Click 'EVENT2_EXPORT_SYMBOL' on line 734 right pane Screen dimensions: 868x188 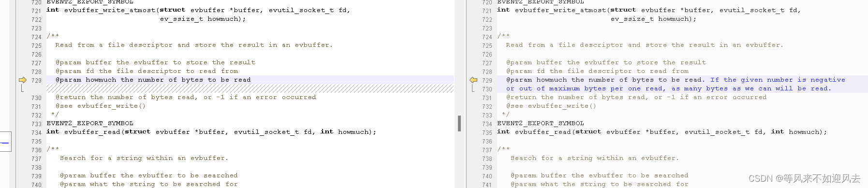pos(541,123)
